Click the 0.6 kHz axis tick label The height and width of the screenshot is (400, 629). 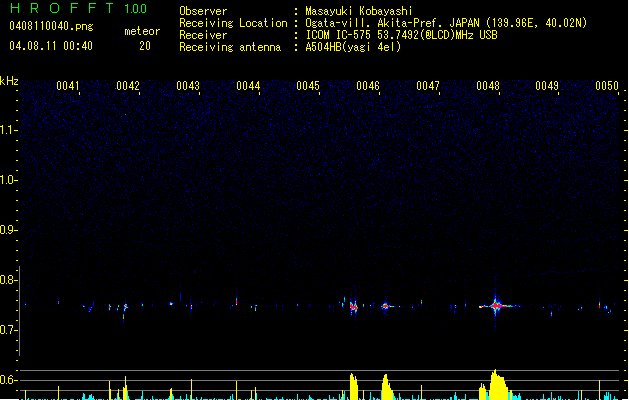tap(8, 380)
